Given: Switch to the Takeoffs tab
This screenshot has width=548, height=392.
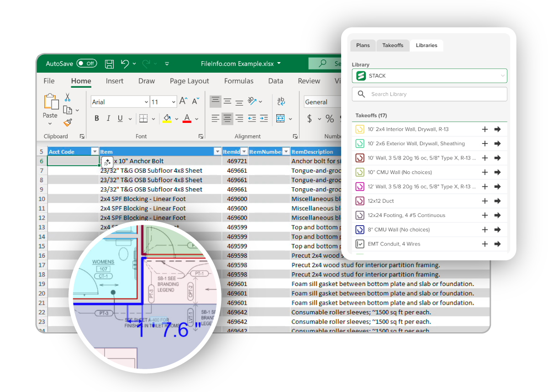Looking at the screenshot, I should [393, 45].
